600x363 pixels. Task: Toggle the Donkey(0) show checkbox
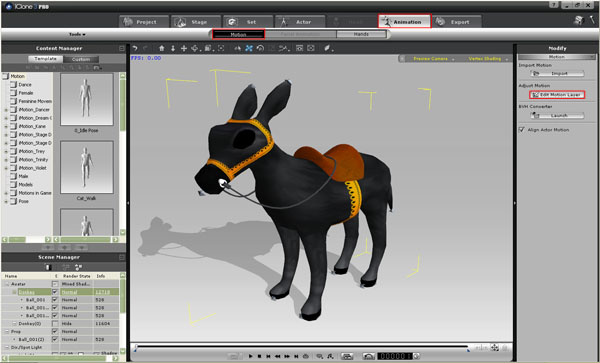click(x=55, y=324)
